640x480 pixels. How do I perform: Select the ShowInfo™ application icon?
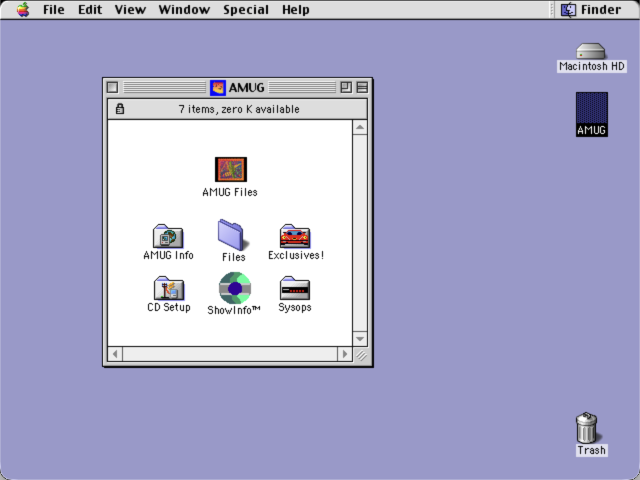235,288
